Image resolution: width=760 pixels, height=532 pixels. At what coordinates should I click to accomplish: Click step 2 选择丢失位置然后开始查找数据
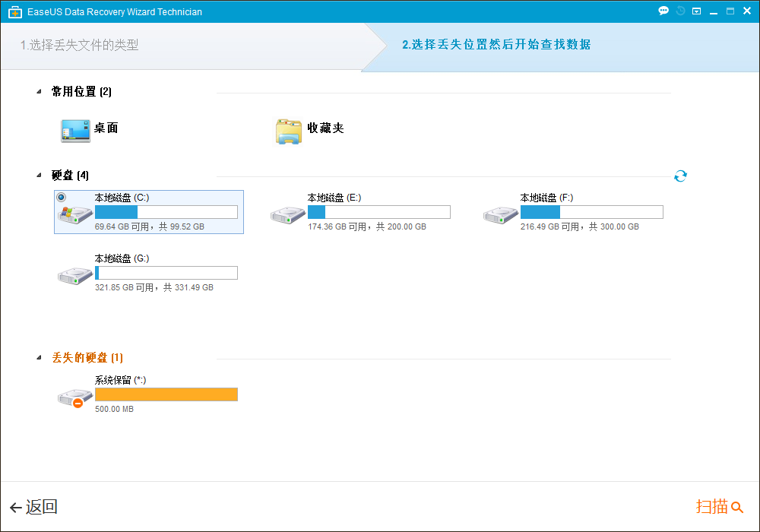496,45
